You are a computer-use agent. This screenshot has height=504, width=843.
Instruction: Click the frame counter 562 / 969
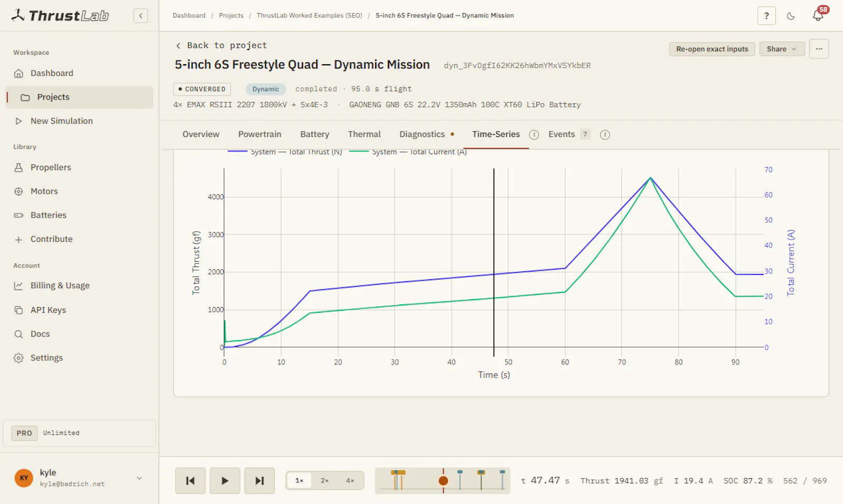click(805, 481)
